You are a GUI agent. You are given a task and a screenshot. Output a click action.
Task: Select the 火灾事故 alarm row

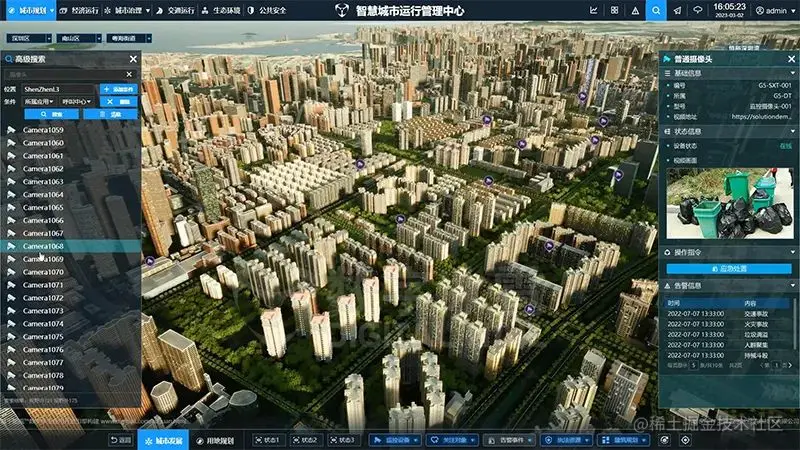click(729, 324)
